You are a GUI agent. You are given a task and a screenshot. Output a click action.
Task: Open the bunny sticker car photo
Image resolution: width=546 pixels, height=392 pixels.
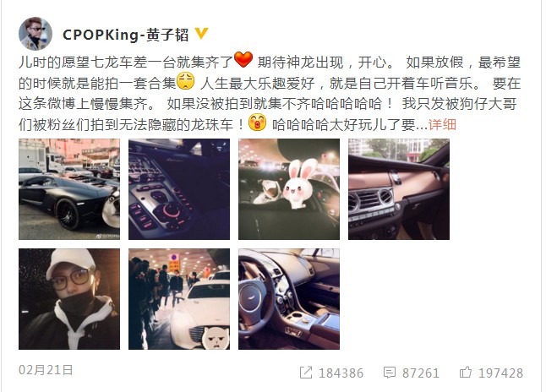(289, 189)
